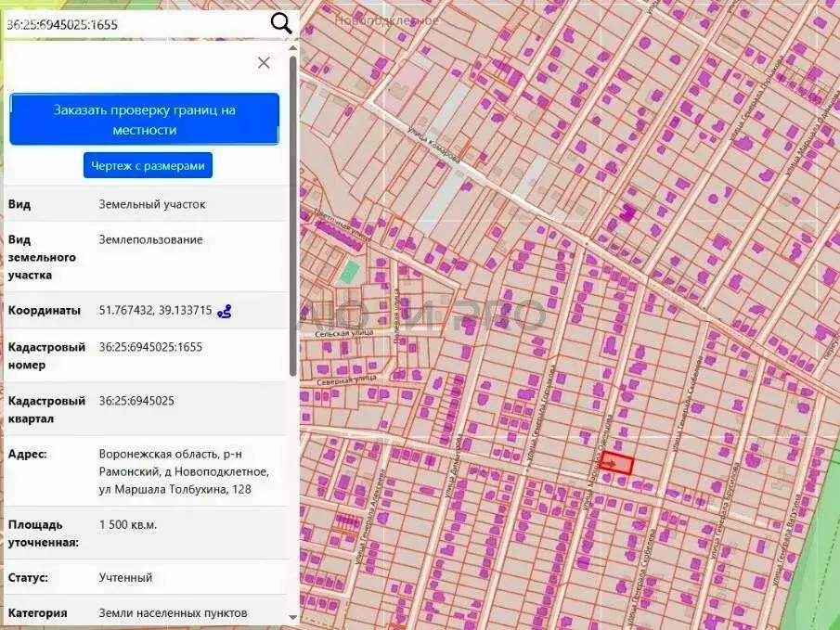Select coordinates text '51.767432, 39.133715'
The width and height of the screenshot is (840, 630).
click(x=155, y=310)
